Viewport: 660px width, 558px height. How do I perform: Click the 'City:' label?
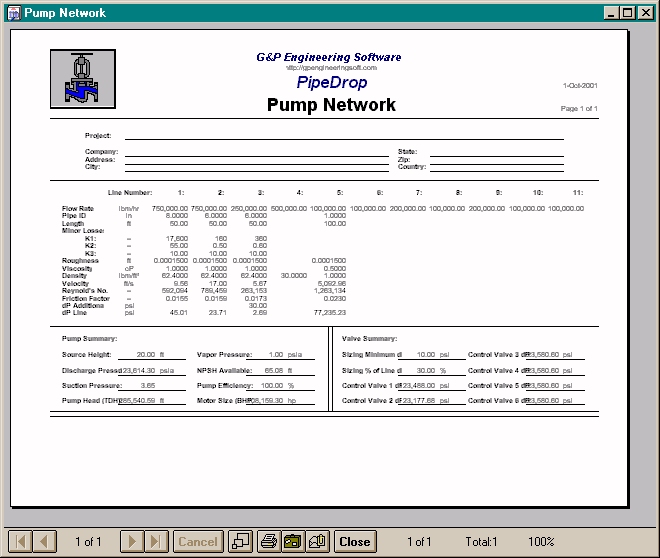click(93, 167)
